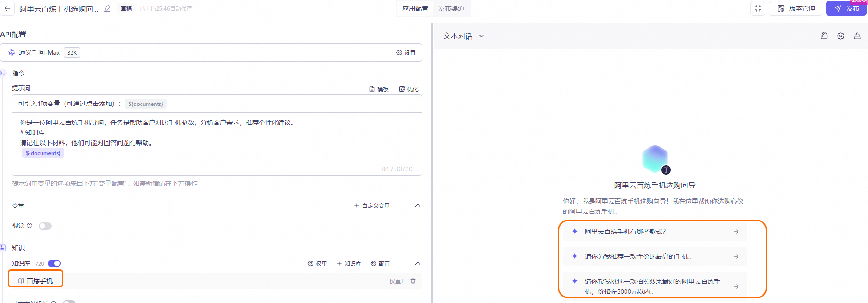The width and height of the screenshot is (868, 303).
Task: Ask the 拍照效果最好 phone under 3000 suggestion
Action: click(655, 286)
